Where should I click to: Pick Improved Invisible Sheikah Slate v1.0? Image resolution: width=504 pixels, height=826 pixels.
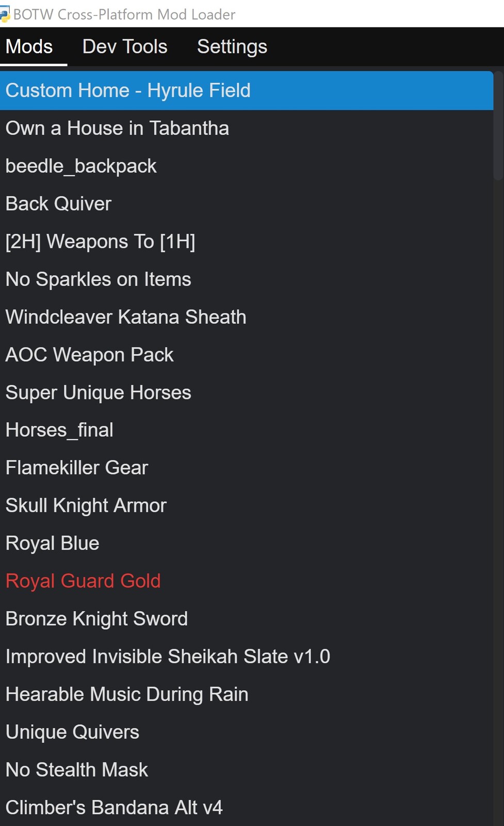247,657
